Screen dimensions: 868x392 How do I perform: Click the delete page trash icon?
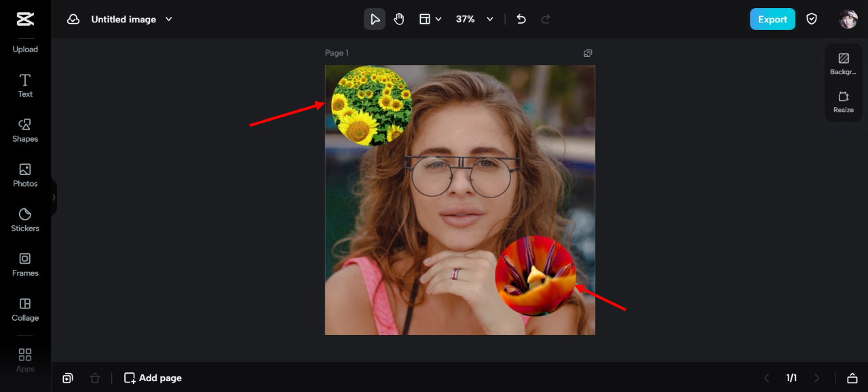(95, 378)
